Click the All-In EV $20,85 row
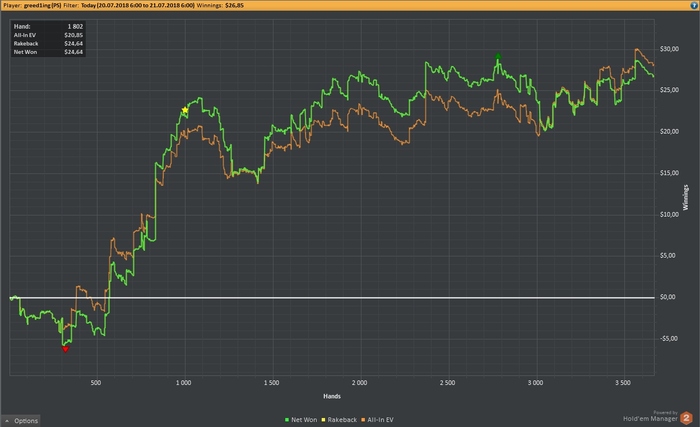The width and height of the screenshot is (700, 427). click(48, 35)
